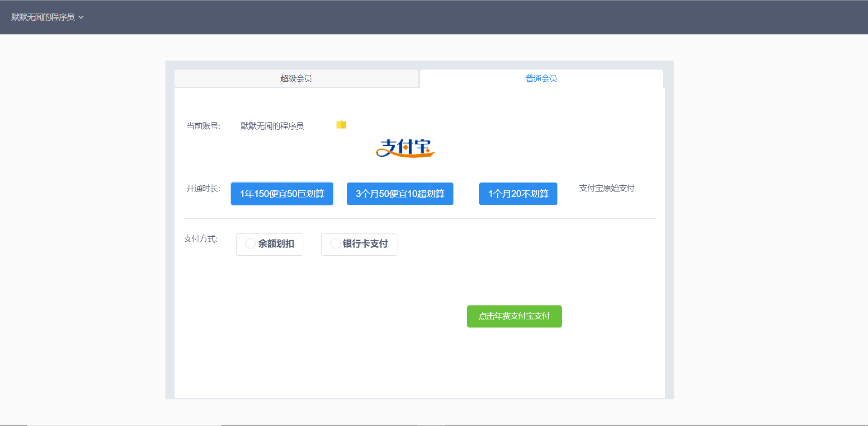Click the 当前账号: label

[203, 126]
